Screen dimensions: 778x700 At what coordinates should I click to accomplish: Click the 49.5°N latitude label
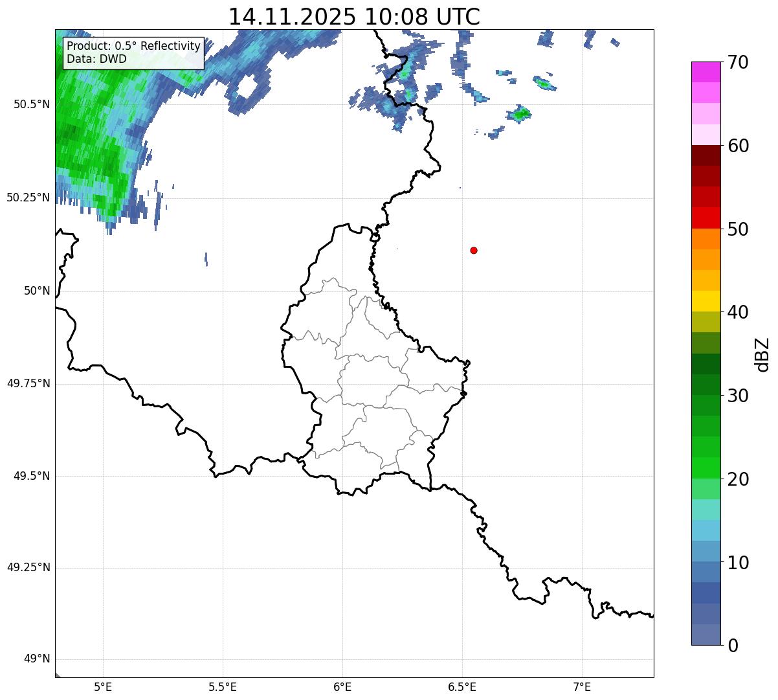32,477
